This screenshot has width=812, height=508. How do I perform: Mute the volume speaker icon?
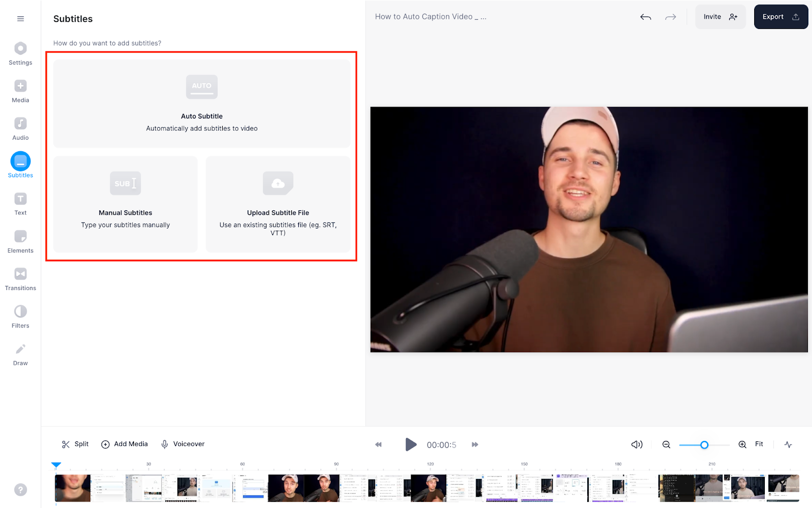[637, 444]
